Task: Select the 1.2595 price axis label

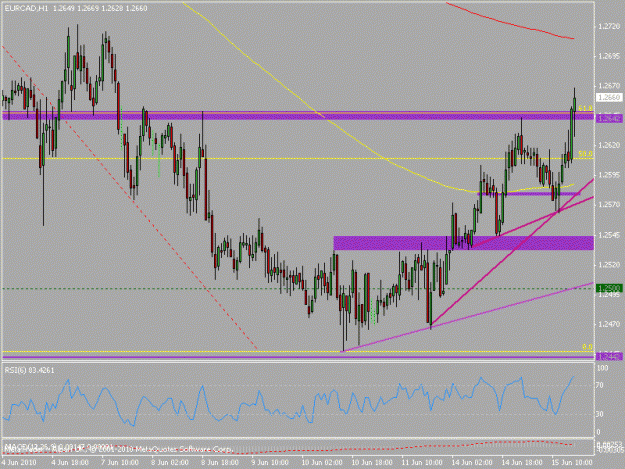Action: click(x=609, y=175)
